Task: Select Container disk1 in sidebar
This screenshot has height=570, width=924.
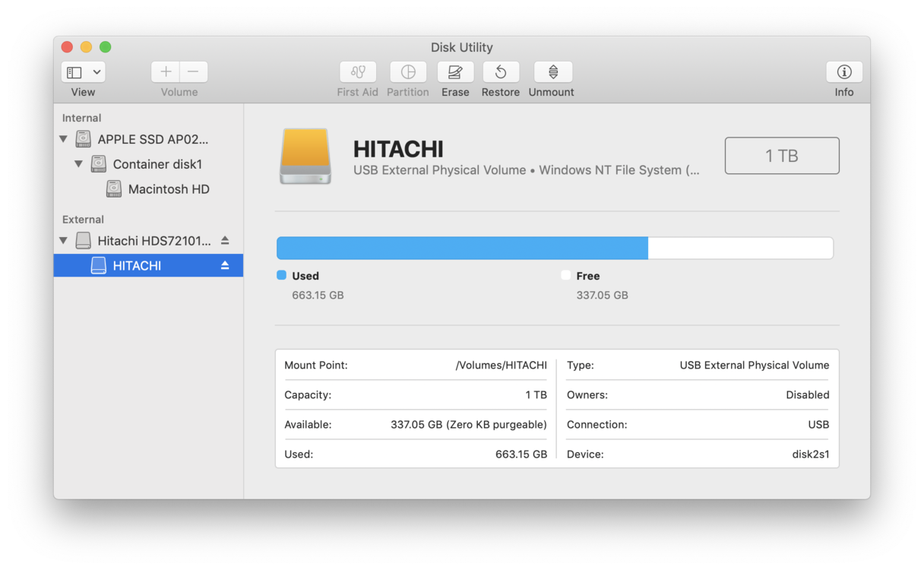Action: [157, 164]
